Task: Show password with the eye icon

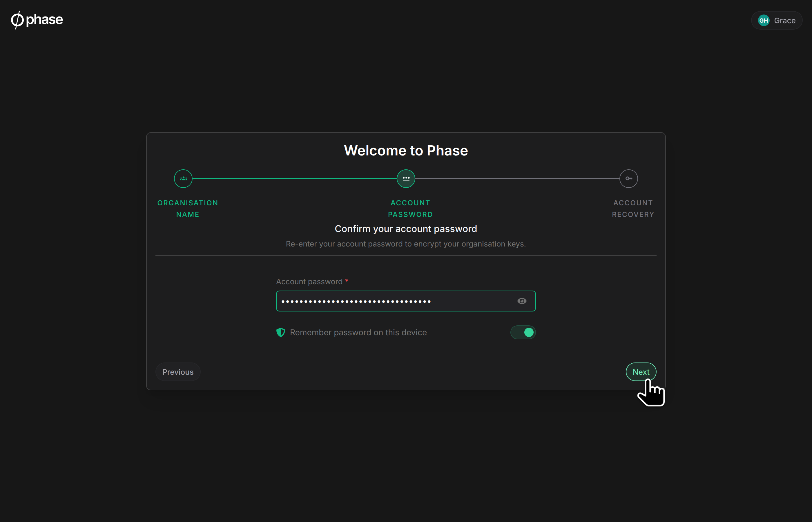Action: [522, 301]
